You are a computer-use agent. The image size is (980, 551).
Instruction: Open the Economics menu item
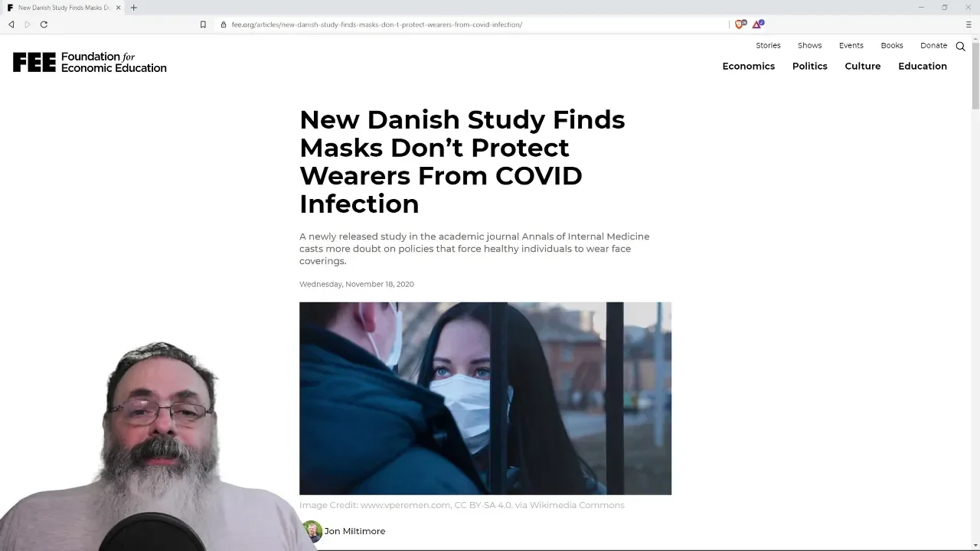(x=749, y=66)
